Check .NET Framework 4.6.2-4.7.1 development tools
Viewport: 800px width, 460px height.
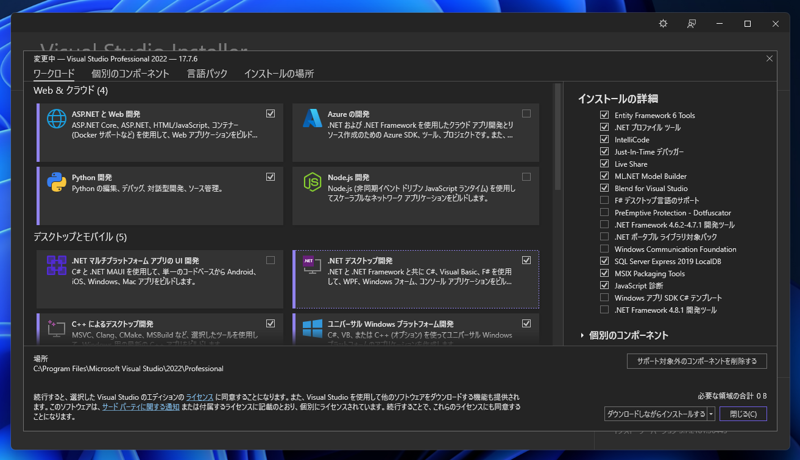604,224
